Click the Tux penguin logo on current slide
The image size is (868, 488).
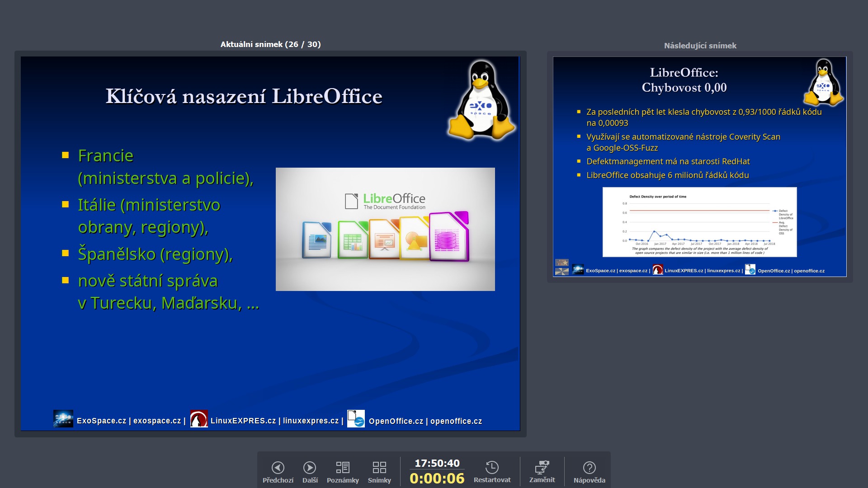pyautogui.click(x=481, y=99)
